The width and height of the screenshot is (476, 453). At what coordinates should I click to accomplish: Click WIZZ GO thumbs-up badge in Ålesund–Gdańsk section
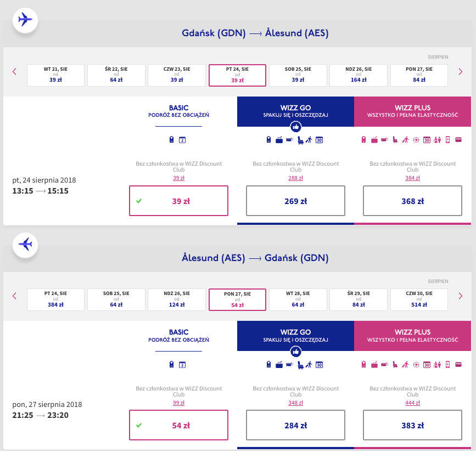tap(296, 352)
